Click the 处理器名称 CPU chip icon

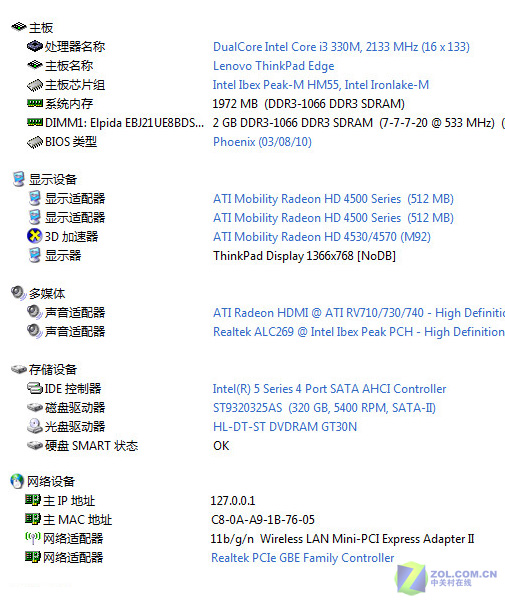[34, 46]
